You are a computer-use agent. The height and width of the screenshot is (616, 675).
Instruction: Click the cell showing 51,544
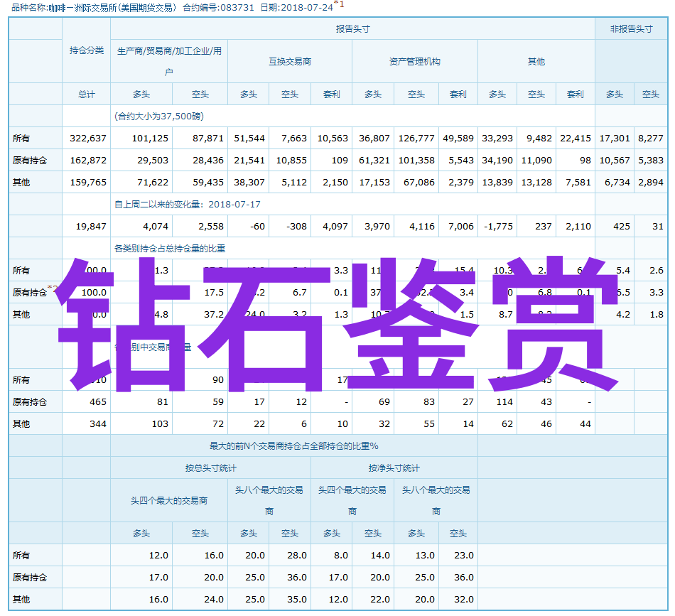pyautogui.click(x=249, y=138)
